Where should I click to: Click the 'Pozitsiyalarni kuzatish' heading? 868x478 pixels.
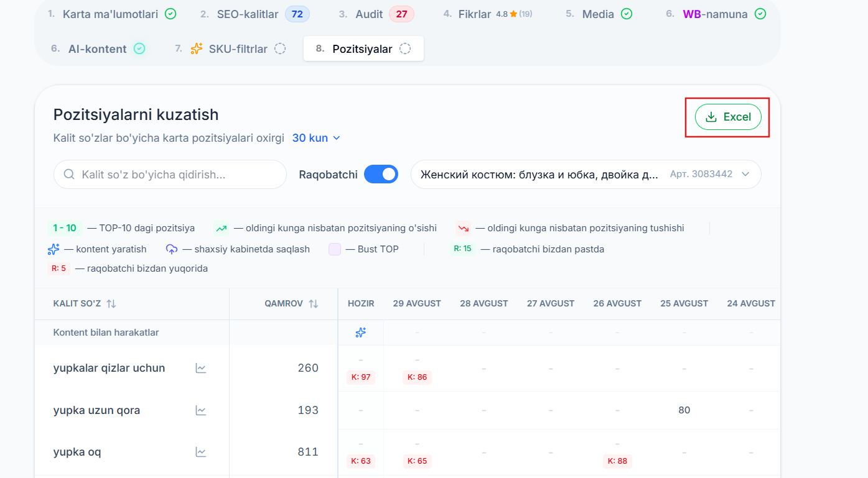point(136,115)
